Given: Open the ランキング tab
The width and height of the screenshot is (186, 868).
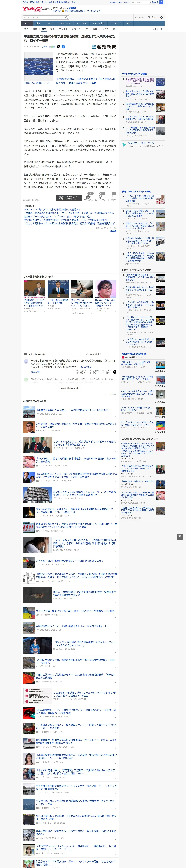Looking at the screenshot, I should tap(115, 24).
